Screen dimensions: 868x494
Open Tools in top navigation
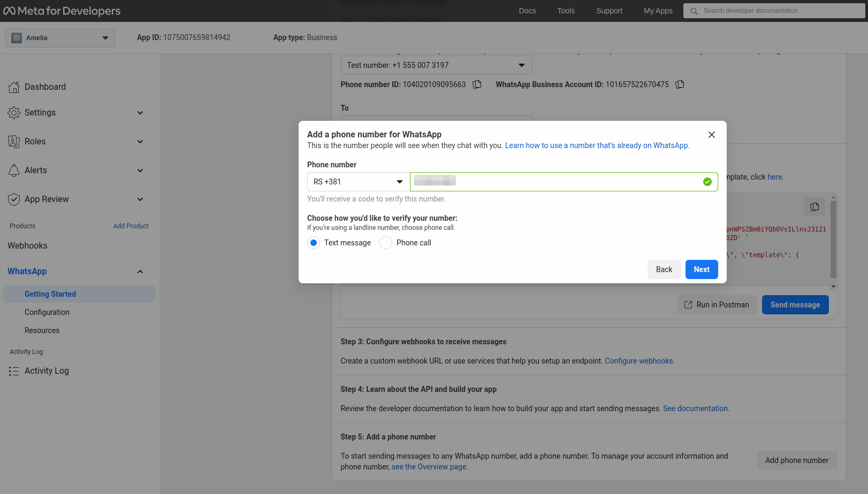(566, 11)
